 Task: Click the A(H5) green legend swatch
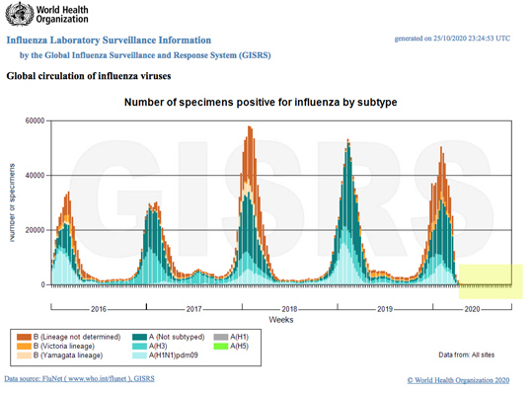pos(220,347)
